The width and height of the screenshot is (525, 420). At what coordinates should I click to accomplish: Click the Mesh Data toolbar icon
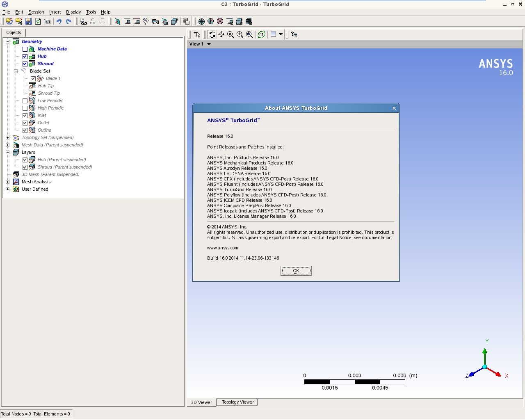click(165, 21)
